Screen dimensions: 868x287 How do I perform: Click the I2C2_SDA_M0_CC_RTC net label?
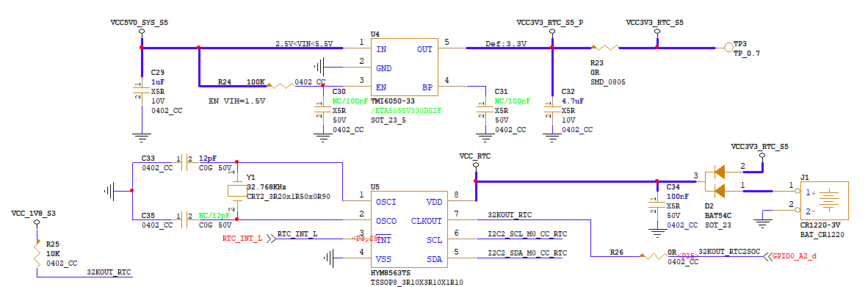(x=527, y=253)
